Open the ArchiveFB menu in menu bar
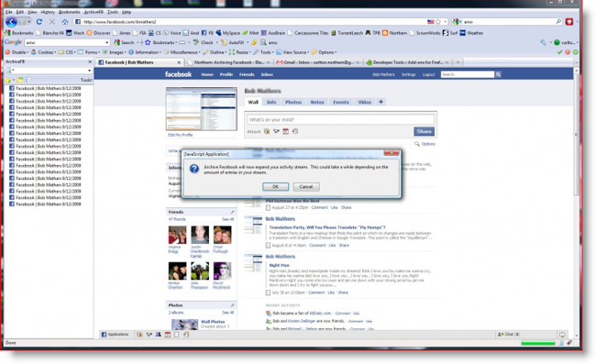This screenshot has width=596, height=364. (94, 12)
